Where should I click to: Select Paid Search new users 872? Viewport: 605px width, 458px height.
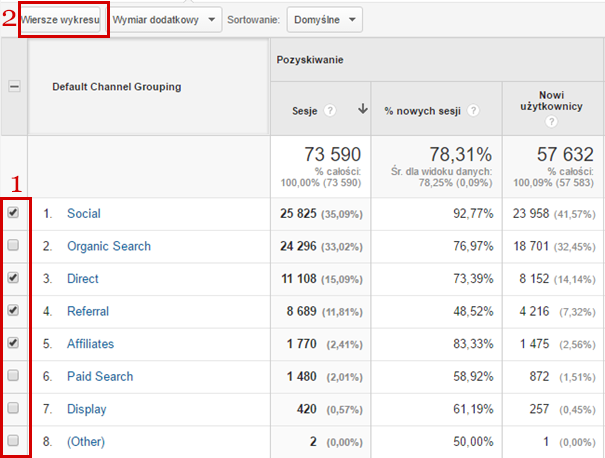coord(539,376)
